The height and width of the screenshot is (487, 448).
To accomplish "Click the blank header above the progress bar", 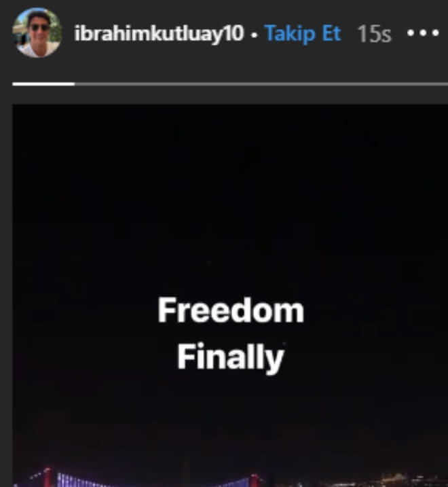I will click(230, 70).
